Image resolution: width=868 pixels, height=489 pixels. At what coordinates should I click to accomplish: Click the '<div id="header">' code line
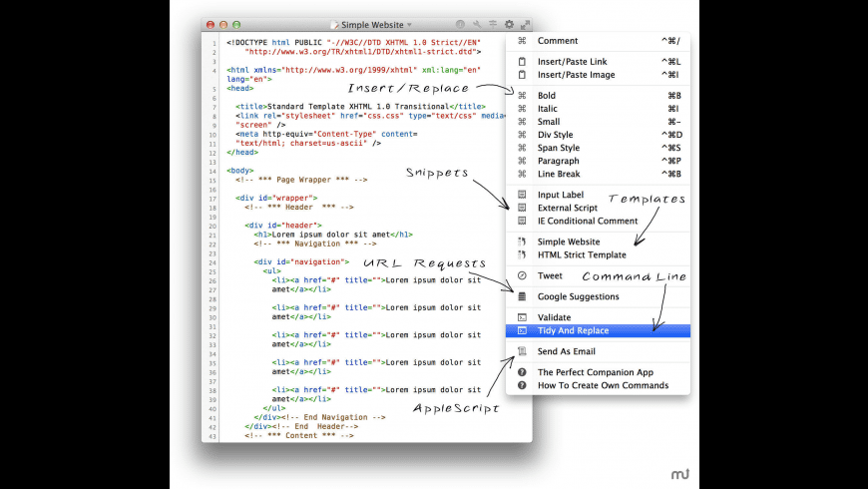click(x=283, y=226)
